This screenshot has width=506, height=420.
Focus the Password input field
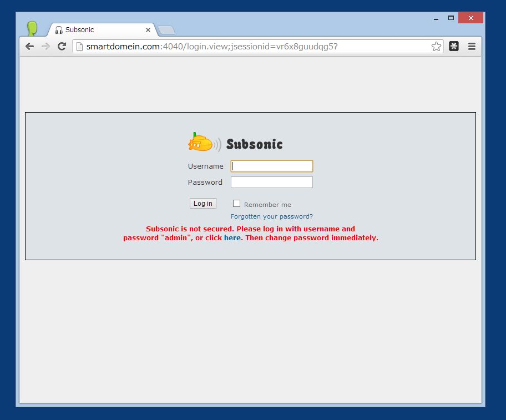(272, 182)
